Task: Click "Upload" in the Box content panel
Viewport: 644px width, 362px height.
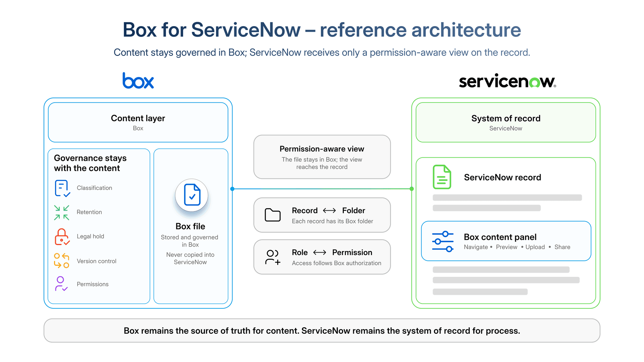Action: click(x=535, y=247)
